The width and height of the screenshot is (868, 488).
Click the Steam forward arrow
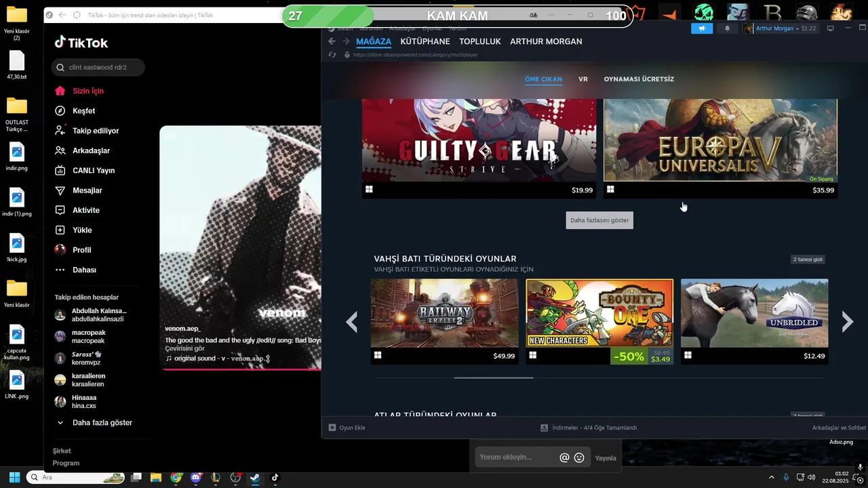346,41
